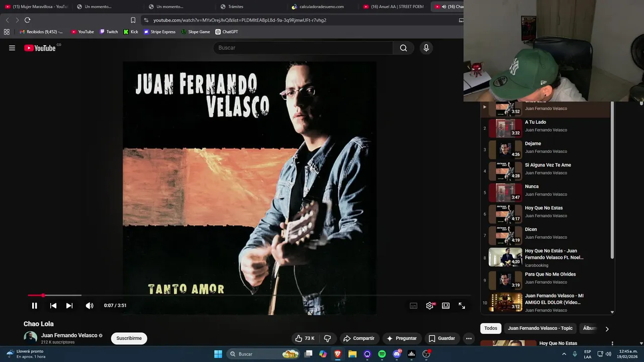Open MI AMIGO EL DOLOR video
Image resolution: width=644 pixels, height=362 pixels.
pos(545,303)
